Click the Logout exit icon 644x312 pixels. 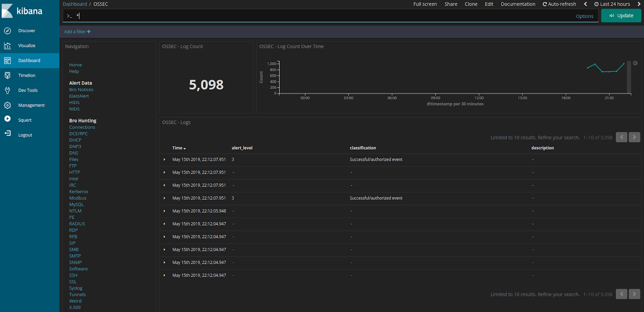7,133
